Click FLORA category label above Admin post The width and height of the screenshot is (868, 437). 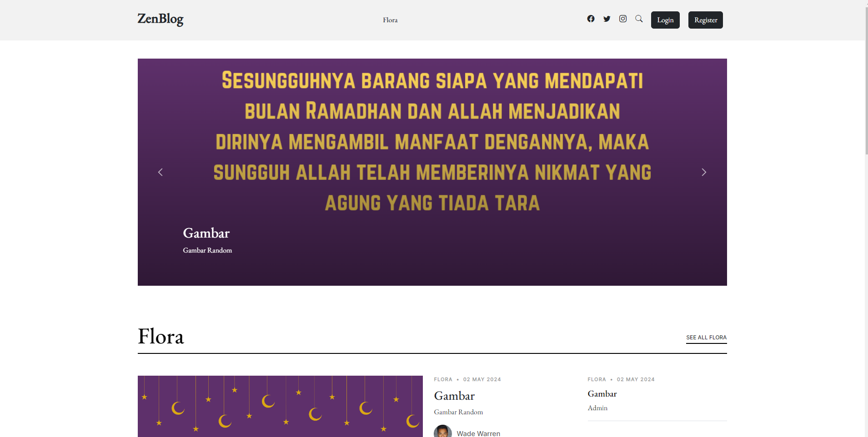(597, 379)
